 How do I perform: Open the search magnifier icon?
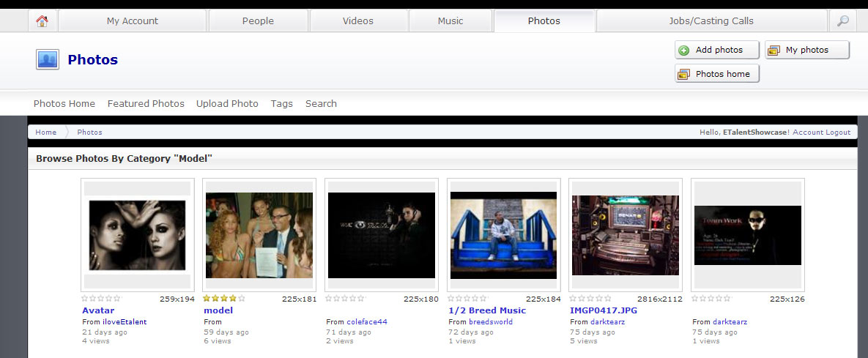tap(842, 21)
